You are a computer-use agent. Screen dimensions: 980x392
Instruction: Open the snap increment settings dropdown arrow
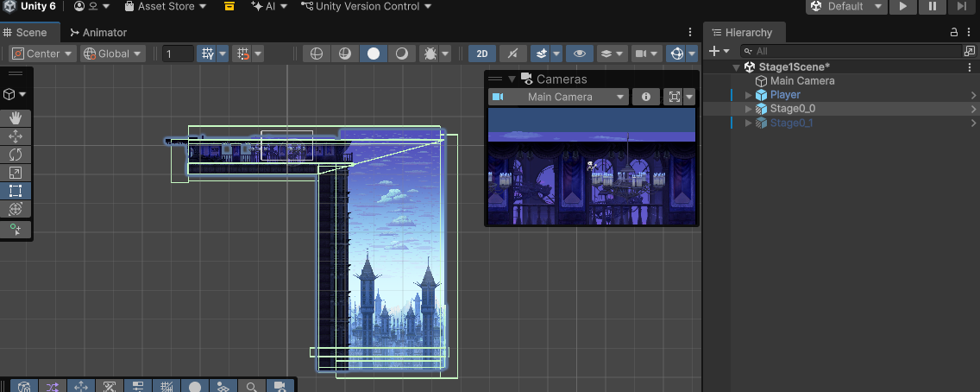point(257,54)
